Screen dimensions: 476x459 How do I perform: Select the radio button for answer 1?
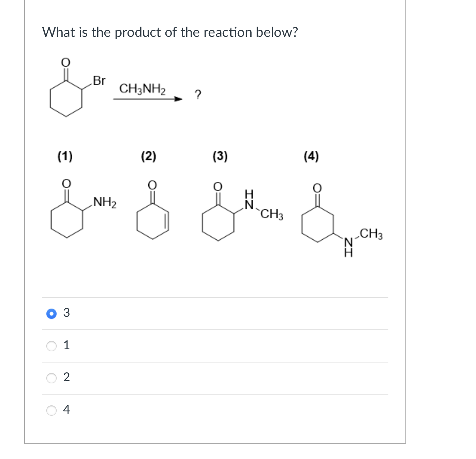click(x=51, y=346)
